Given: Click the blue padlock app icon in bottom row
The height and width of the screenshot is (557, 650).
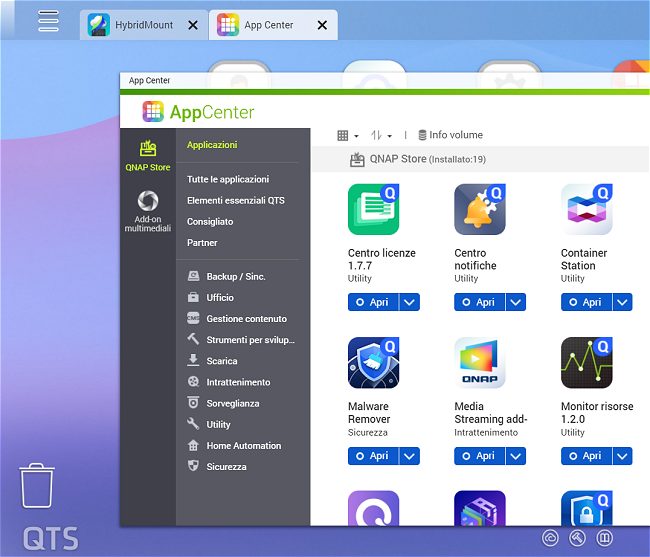Looking at the screenshot, I should (x=586, y=508).
